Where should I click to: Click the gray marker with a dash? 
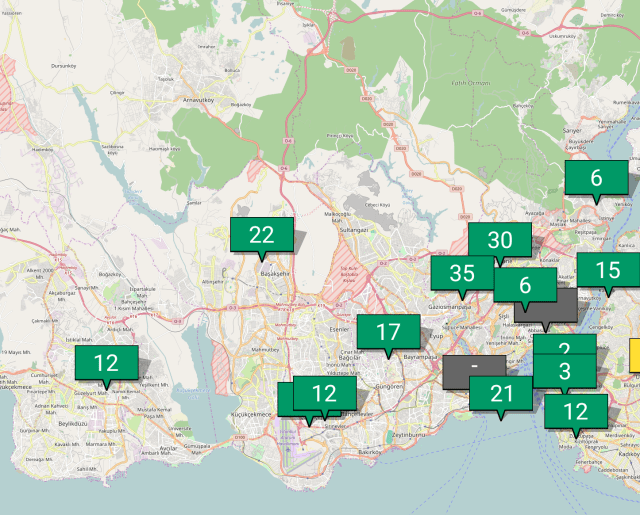pyautogui.click(x=473, y=367)
